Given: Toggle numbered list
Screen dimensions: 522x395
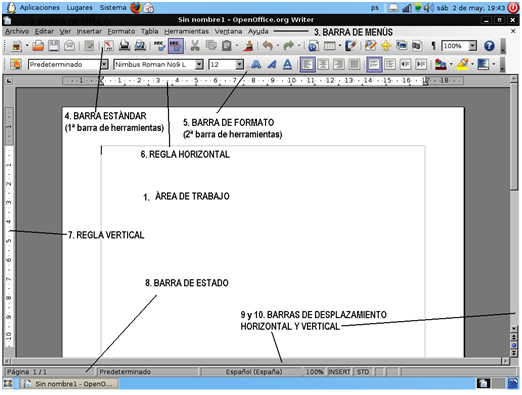Looking at the screenshot, I should [x=374, y=64].
